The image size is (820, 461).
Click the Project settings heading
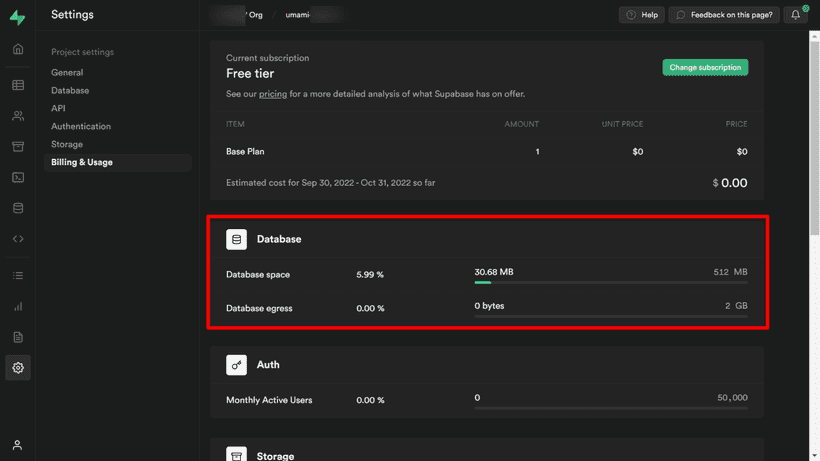(x=82, y=52)
